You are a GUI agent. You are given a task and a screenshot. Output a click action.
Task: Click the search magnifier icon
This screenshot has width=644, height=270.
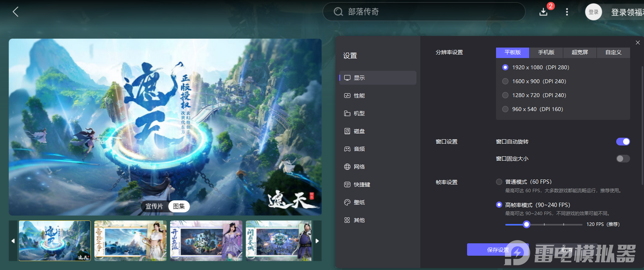click(338, 12)
